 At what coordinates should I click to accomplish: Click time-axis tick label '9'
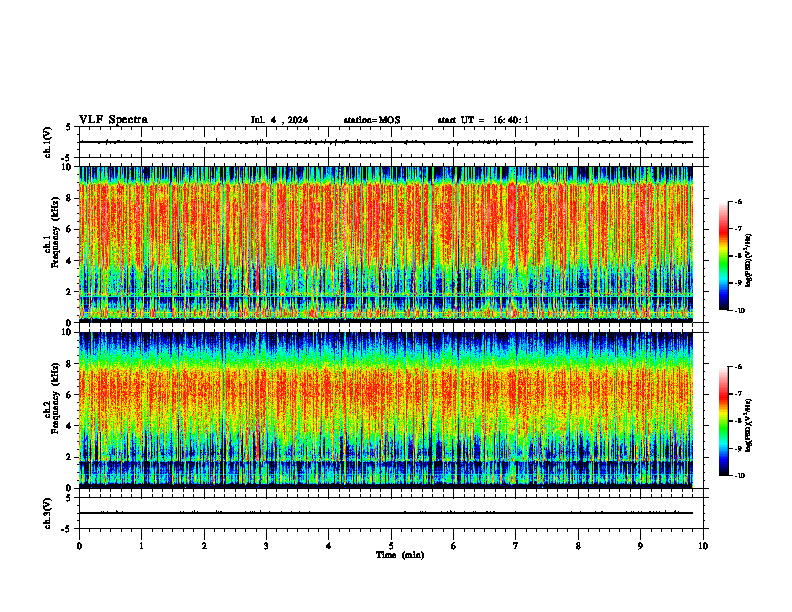click(x=640, y=546)
